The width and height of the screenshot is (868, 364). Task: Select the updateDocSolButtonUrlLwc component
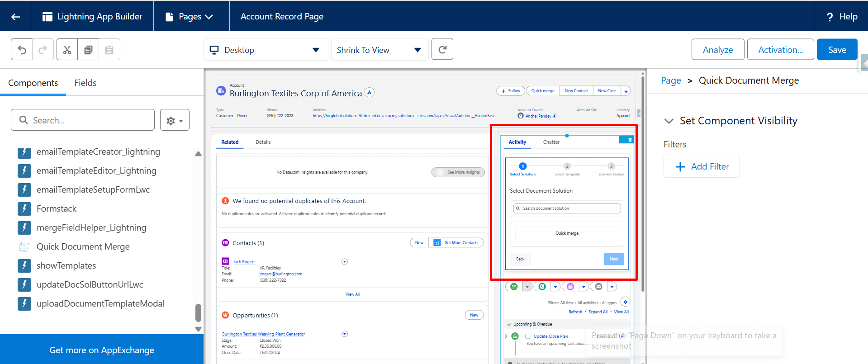pyautogui.click(x=90, y=285)
